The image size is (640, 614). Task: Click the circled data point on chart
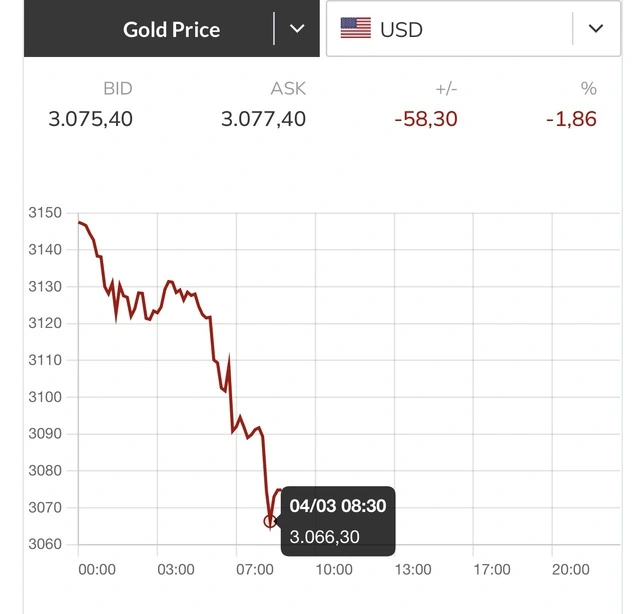coord(270,521)
